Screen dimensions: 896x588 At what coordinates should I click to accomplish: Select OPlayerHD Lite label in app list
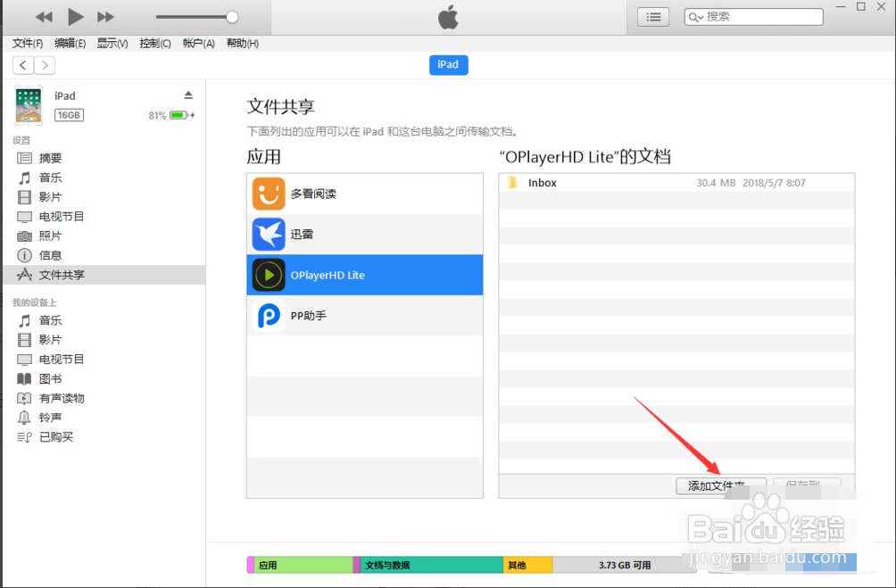[328, 276]
